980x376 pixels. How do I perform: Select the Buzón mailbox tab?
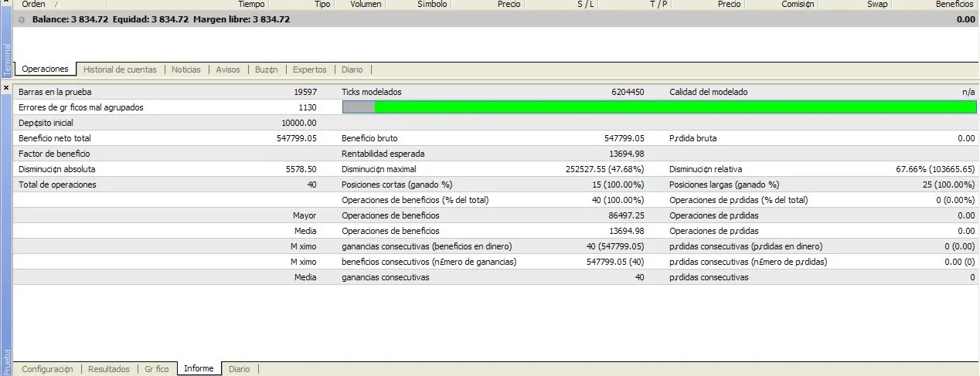(x=266, y=69)
